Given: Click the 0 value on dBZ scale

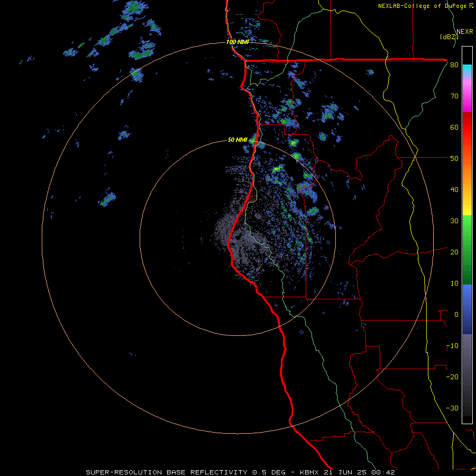Looking at the screenshot, I should pyautogui.click(x=456, y=315).
